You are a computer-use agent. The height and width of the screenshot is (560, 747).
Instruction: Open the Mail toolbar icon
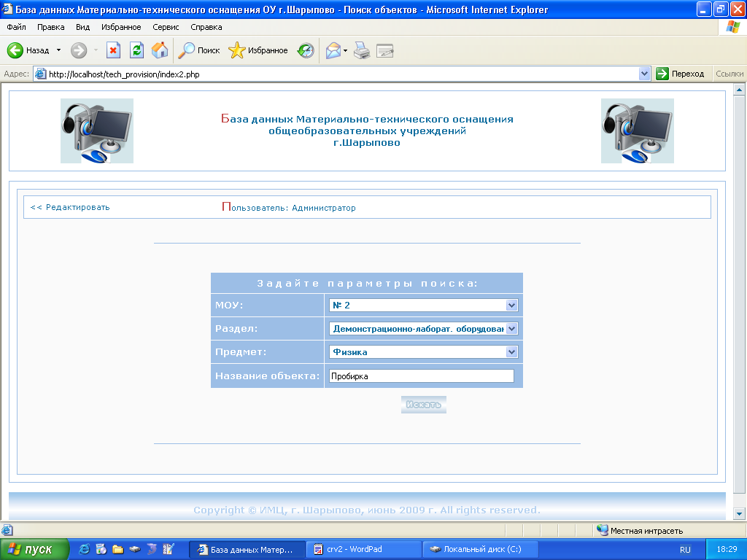(x=333, y=50)
